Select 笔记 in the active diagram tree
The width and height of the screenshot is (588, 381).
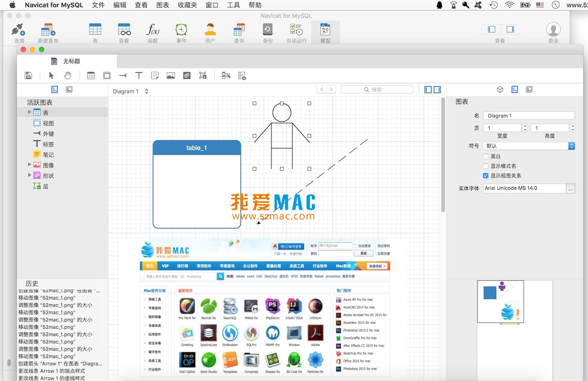48,155
